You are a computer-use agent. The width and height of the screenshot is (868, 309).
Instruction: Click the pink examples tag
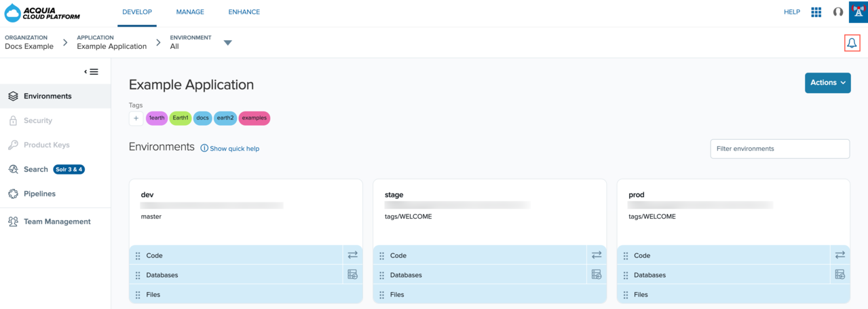(254, 118)
